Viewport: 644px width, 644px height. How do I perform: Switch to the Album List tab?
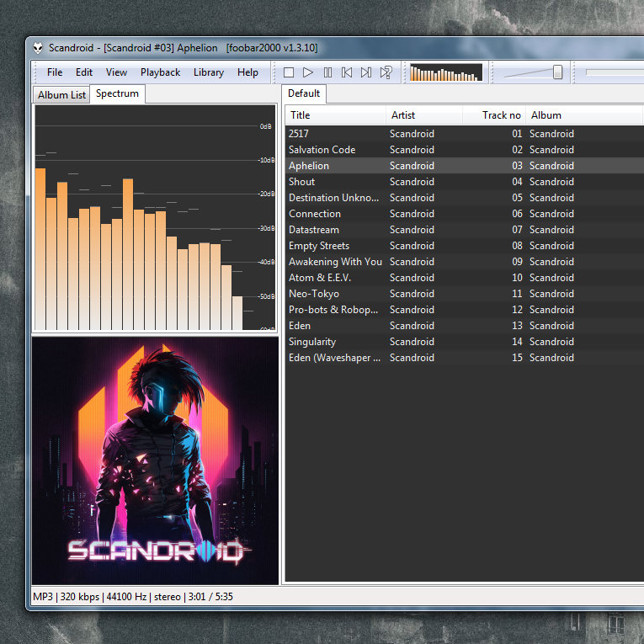click(61, 95)
